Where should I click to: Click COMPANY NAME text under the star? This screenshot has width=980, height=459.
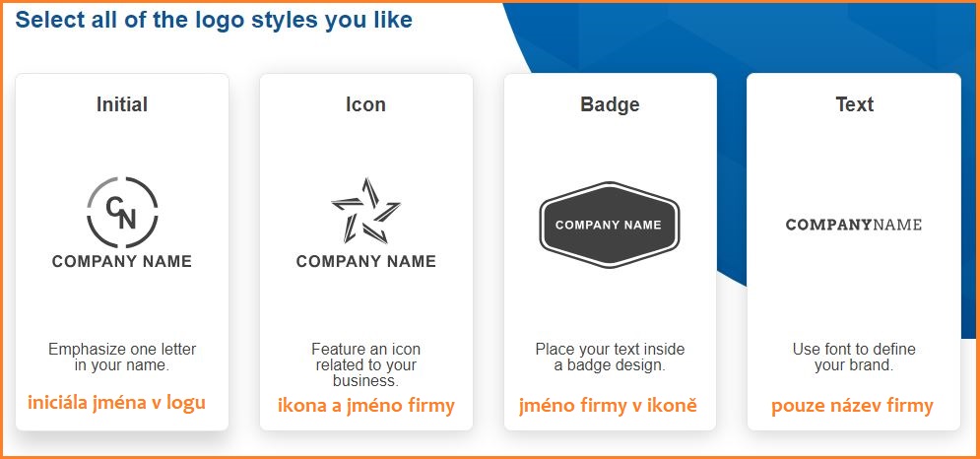[365, 262]
